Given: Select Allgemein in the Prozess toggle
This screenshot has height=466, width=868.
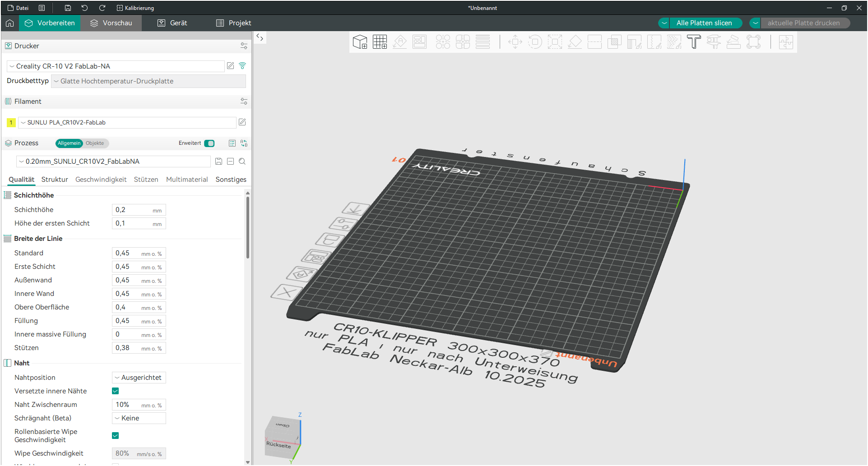Looking at the screenshot, I should (69, 143).
